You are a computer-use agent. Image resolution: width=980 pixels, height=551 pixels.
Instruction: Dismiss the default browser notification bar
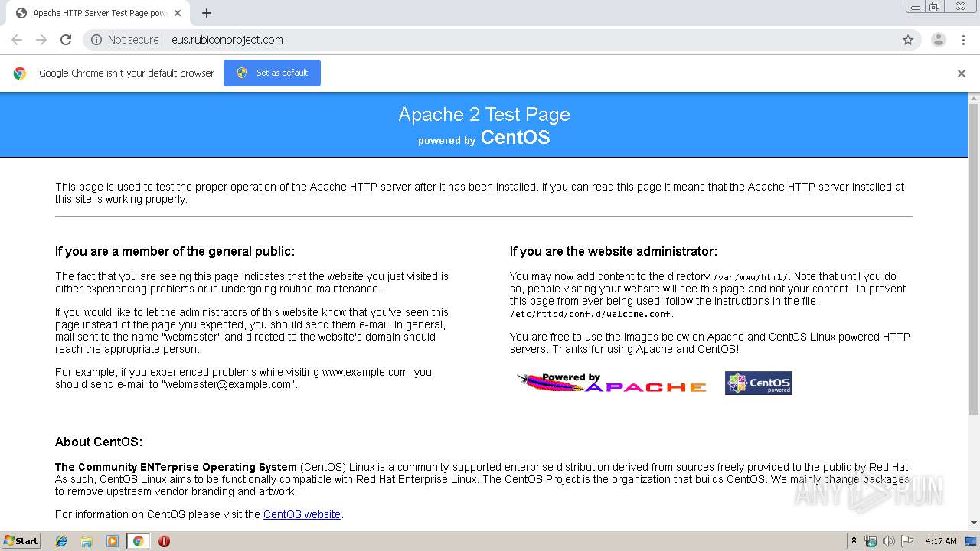coord(962,73)
